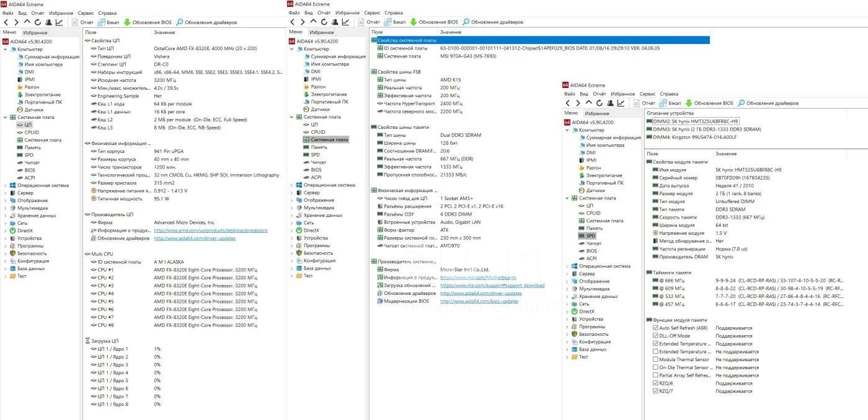Switch to Избранное tab in the CPU window
868x420 pixels.
click(x=35, y=32)
